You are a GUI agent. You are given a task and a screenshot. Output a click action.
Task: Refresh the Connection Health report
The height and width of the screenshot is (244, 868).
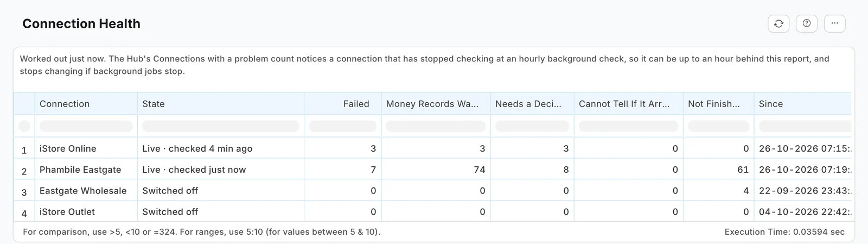click(x=778, y=23)
